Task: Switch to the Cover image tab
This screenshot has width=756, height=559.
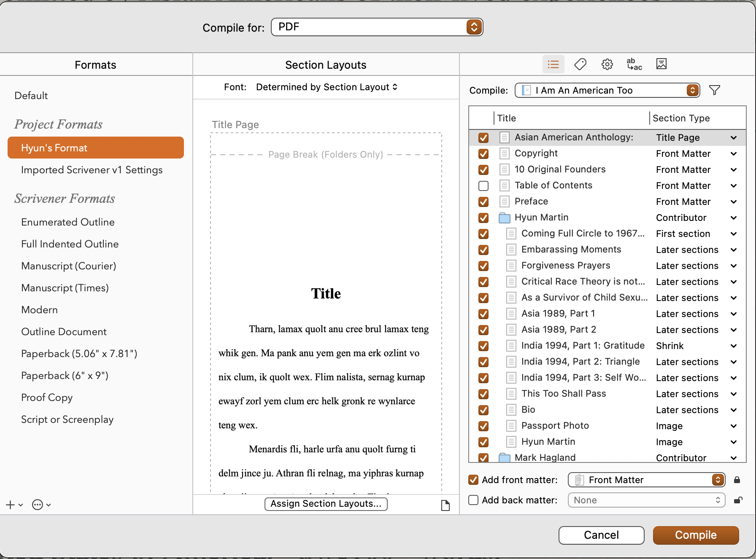Action: [661, 64]
